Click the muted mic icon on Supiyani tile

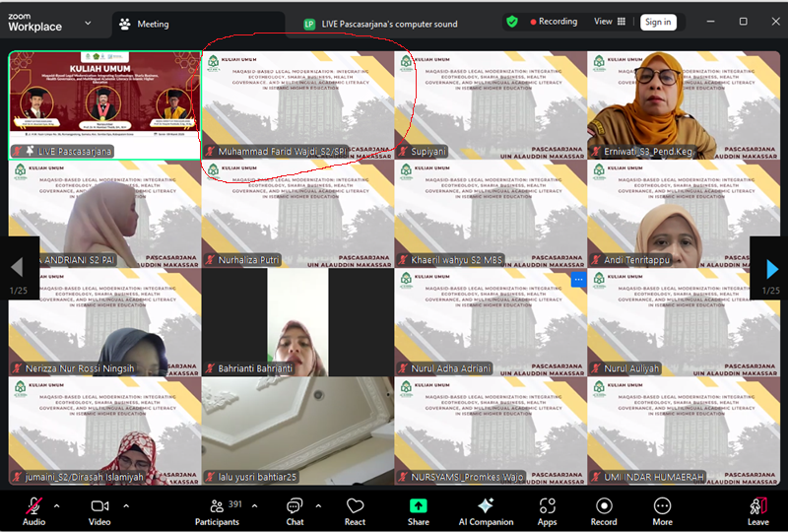coord(403,152)
